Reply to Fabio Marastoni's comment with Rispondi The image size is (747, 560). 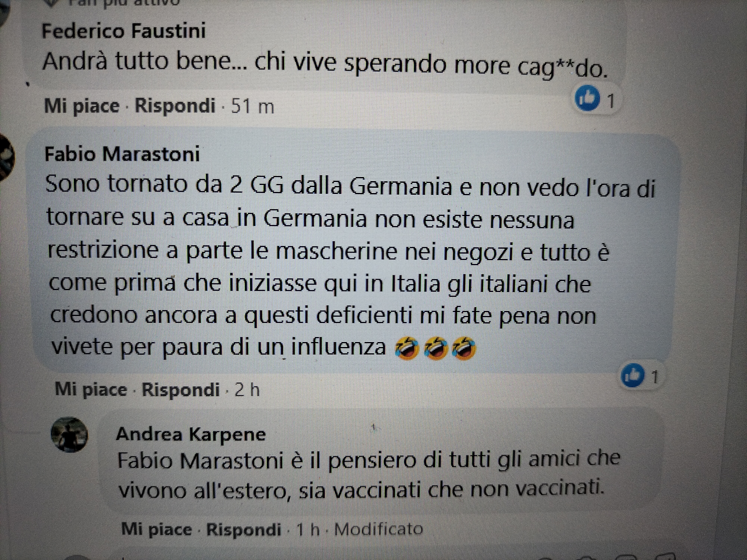click(x=181, y=390)
